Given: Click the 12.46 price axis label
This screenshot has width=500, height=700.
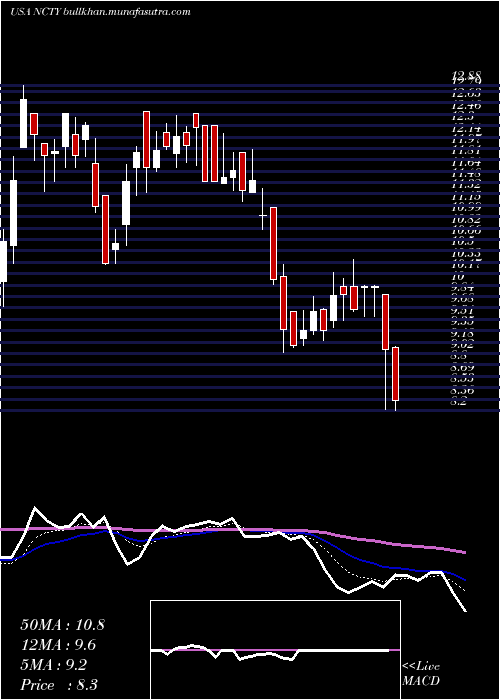Looking at the screenshot, I should [466, 106].
